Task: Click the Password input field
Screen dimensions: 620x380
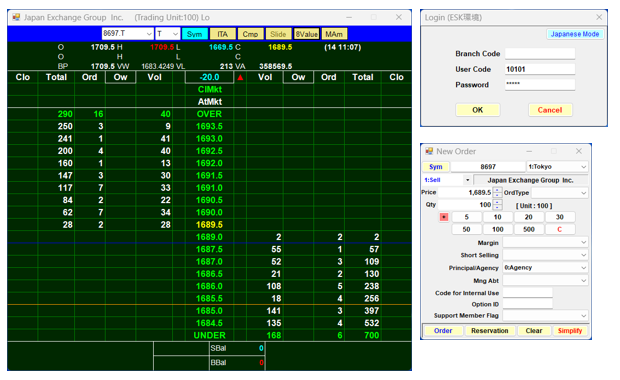Action: click(x=540, y=85)
